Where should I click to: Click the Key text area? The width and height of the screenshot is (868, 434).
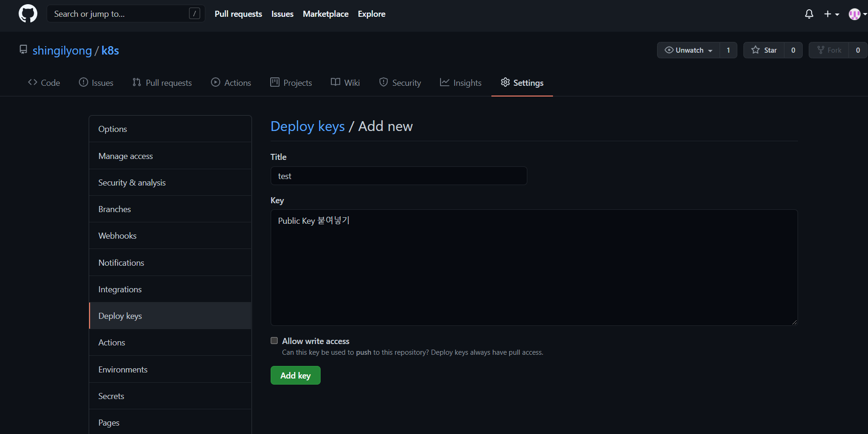534,268
